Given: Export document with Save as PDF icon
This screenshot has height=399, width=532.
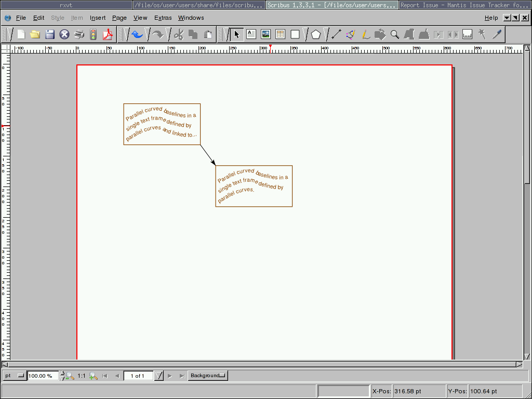Looking at the screenshot, I should pos(108,35).
